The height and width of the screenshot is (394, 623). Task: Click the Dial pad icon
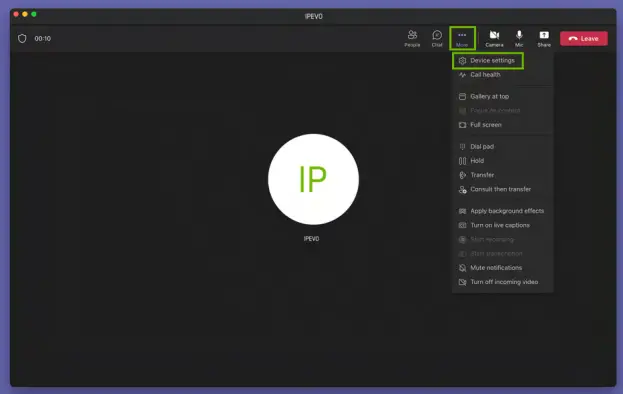tap(462, 147)
